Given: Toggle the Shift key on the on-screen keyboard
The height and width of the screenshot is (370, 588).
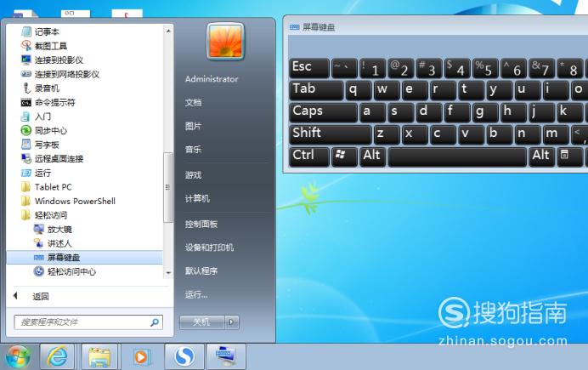Looking at the screenshot, I should tap(331, 134).
